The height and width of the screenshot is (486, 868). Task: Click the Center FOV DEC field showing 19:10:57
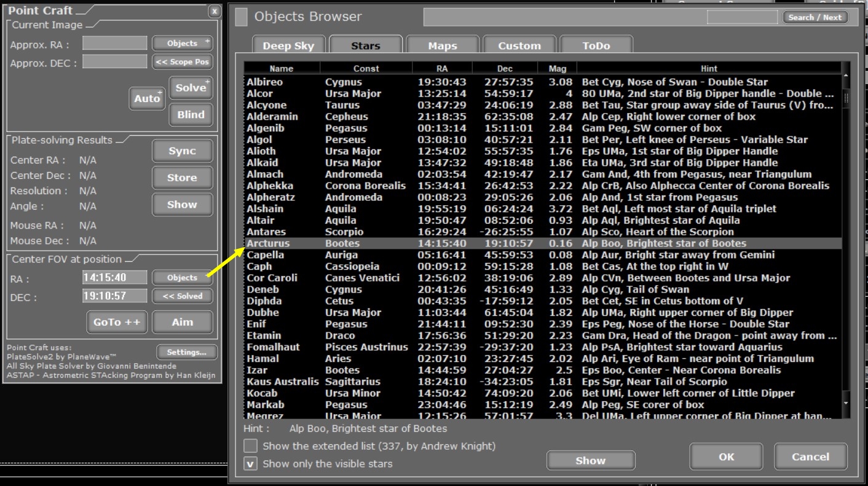coord(115,296)
